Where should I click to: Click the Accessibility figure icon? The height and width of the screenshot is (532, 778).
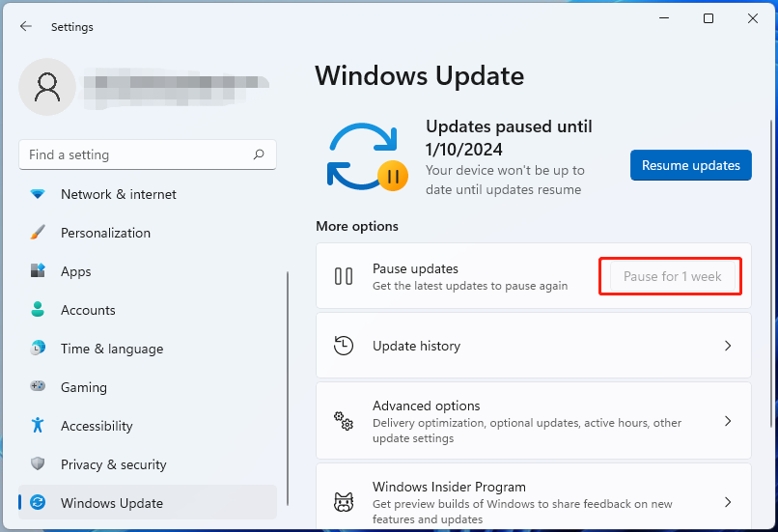tap(38, 425)
